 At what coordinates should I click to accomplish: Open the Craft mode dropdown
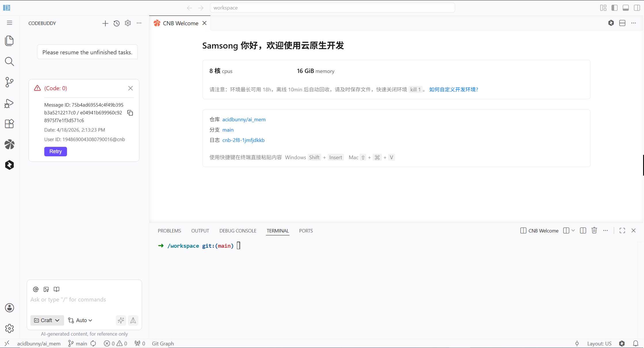(x=47, y=320)
